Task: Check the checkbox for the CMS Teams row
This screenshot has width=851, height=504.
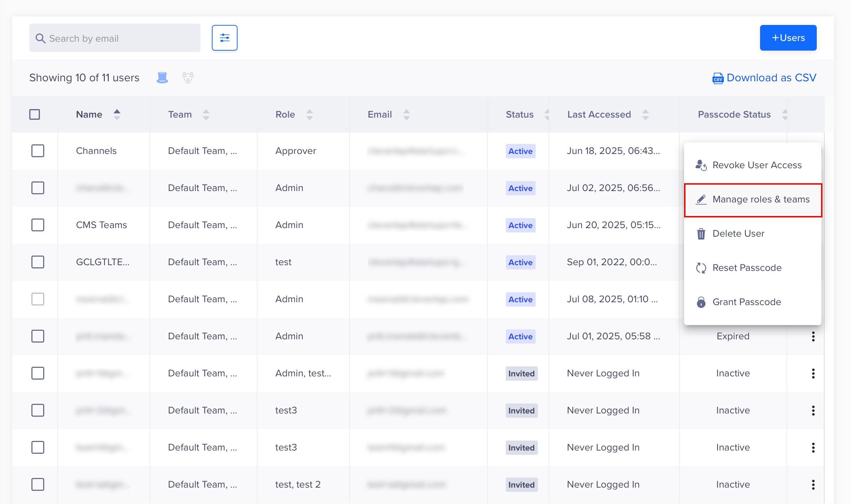Action: point(38,225)
